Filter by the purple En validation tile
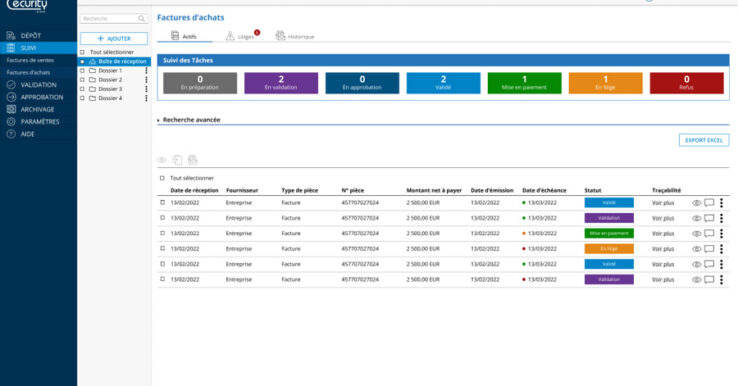 click(281, 83)
